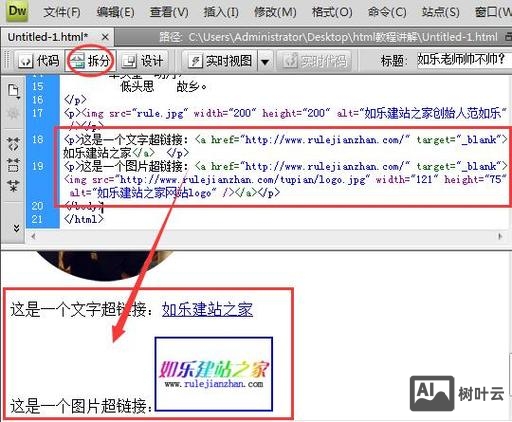Click the disabled 实时代码 button
The width and height of the screenshot is (512, 422).
click(x=314, y=61)
